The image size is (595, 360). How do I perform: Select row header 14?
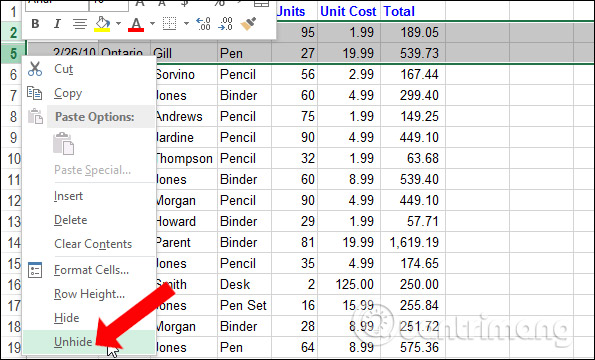[12, 242]
